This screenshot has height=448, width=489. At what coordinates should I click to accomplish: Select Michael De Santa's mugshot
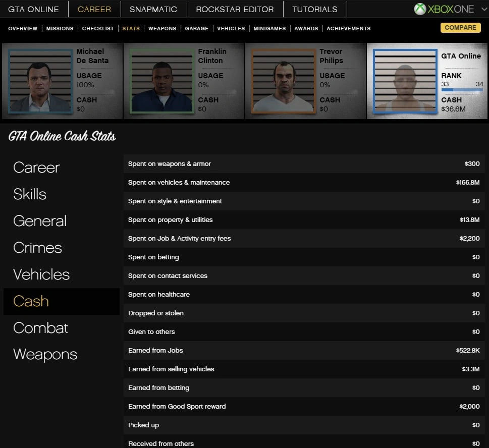click(x=40, y=81)
